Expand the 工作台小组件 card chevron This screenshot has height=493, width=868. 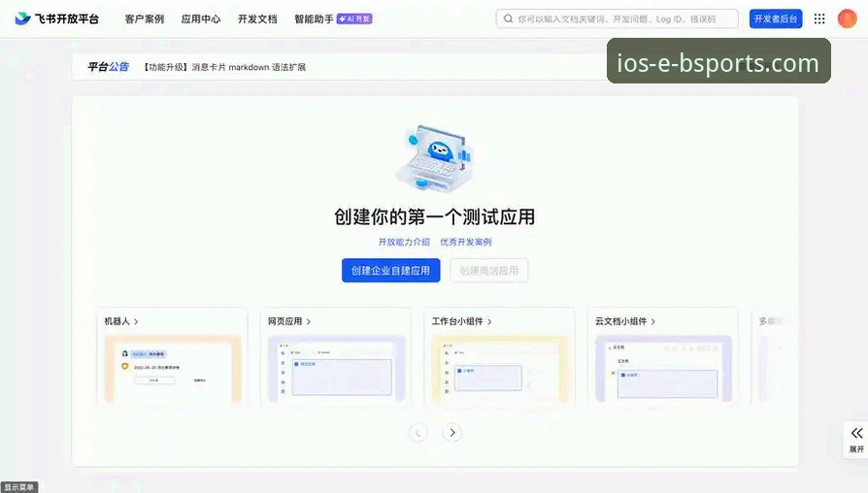tap(489, 321)
